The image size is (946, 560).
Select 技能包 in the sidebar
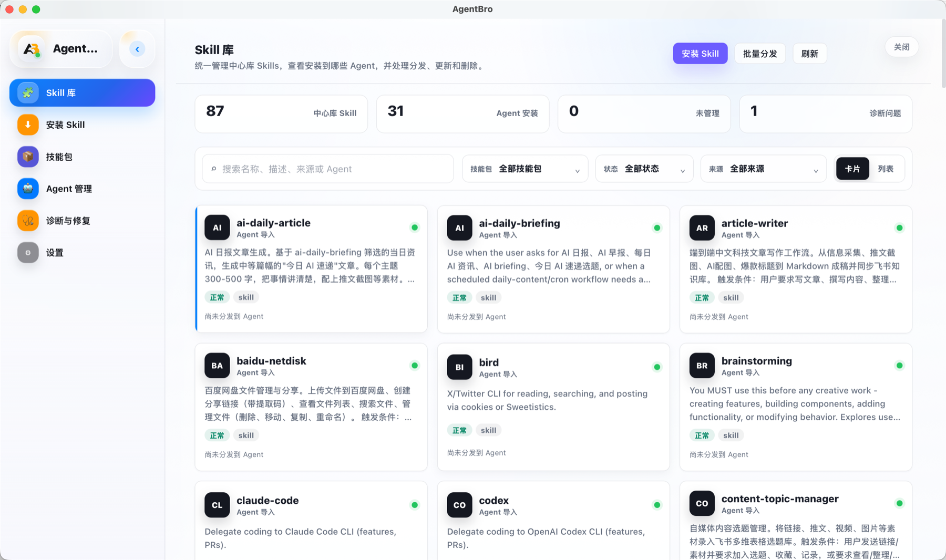click(x=83, y=157)
